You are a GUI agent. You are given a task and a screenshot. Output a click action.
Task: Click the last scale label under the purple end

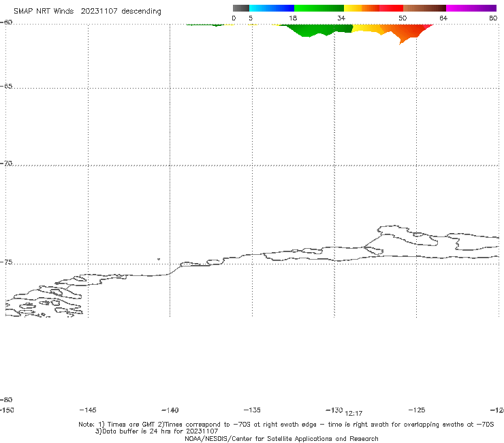point(493,18)
